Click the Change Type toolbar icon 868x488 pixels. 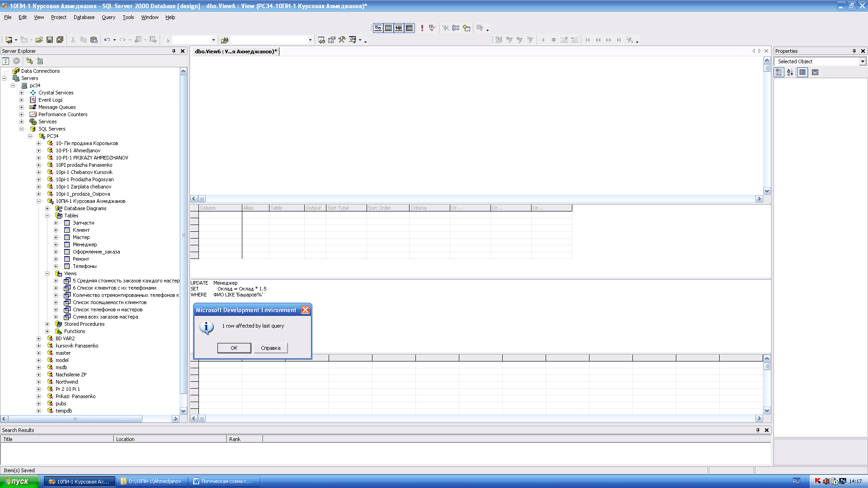pos(480,28)
